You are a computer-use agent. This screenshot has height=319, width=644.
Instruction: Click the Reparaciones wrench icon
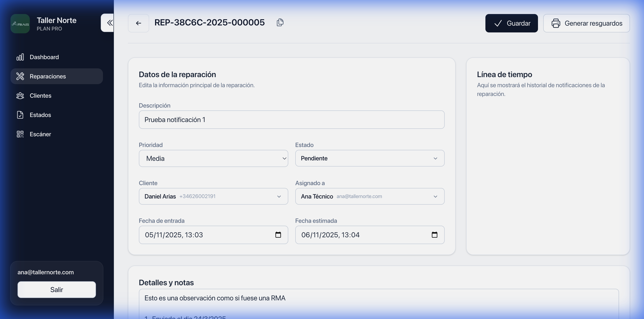click(20, 76)
